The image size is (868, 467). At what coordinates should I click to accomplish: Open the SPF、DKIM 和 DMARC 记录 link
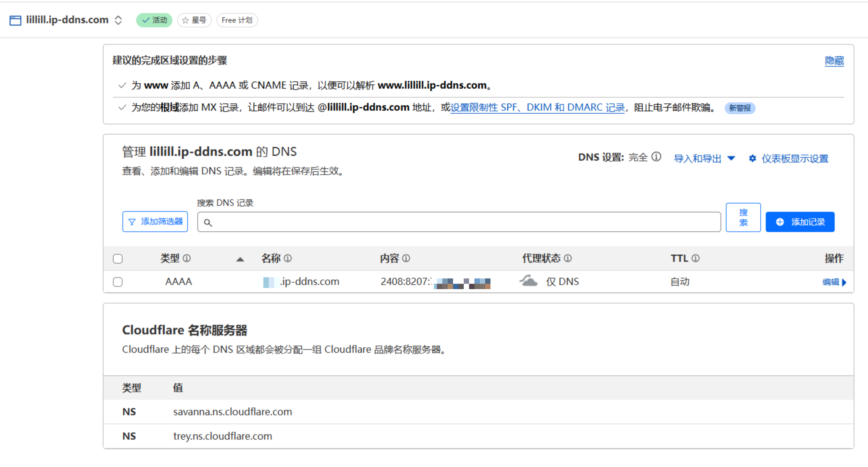click(x=537, y=108)
